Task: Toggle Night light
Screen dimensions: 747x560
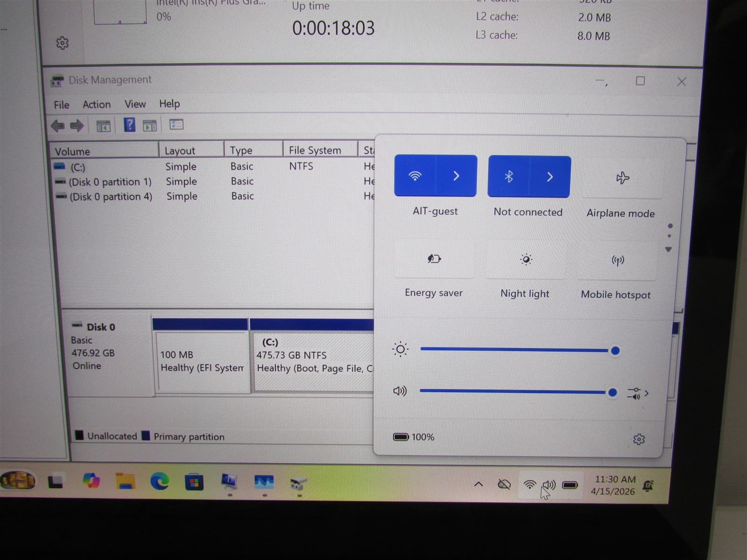Action: tap(526, 259)
